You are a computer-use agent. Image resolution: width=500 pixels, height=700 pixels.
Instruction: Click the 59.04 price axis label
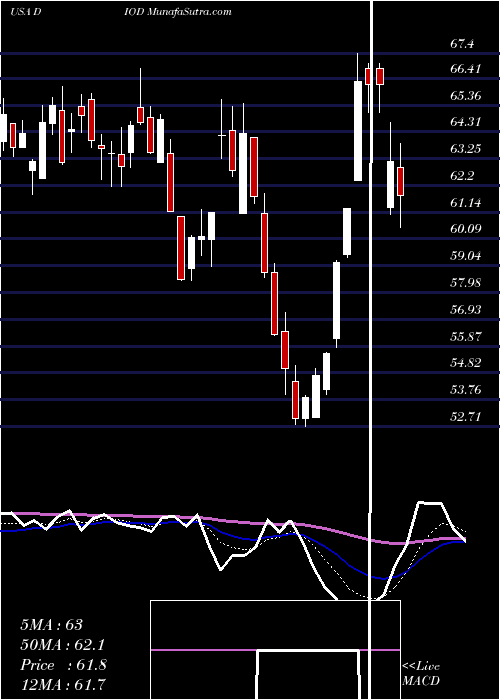tap(466, 256)
